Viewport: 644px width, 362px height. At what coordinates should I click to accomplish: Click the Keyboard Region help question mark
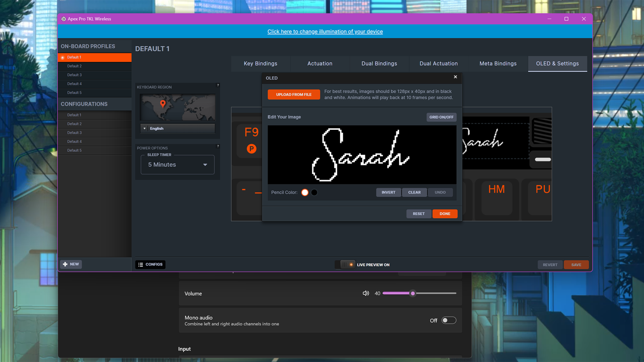(x=218, y=85)
